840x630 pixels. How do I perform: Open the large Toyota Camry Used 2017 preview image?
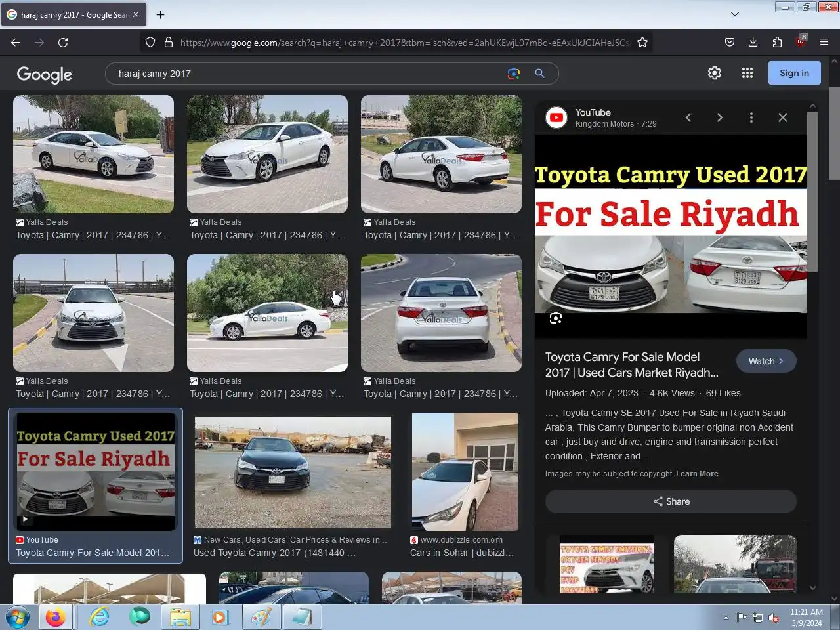[671, 236]
